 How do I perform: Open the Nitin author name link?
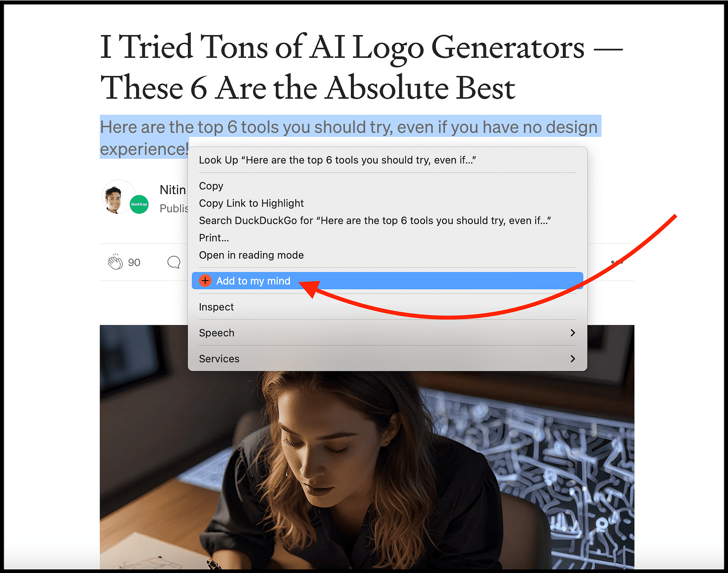173,190
